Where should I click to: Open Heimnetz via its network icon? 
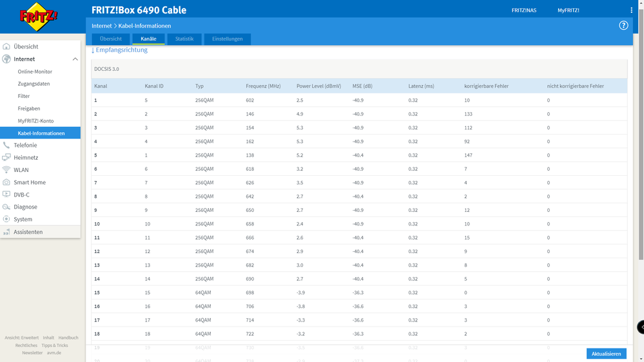coord(7,158)
